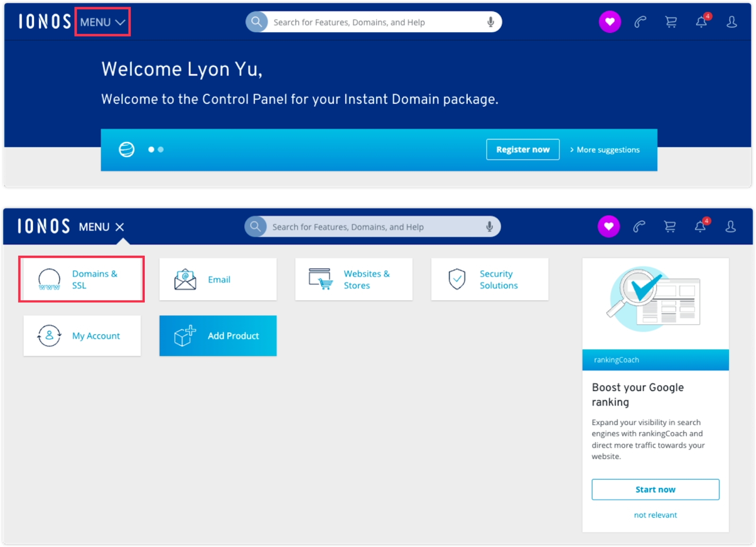
Task: Click the Register now button
Action: (x=523, y=149)
